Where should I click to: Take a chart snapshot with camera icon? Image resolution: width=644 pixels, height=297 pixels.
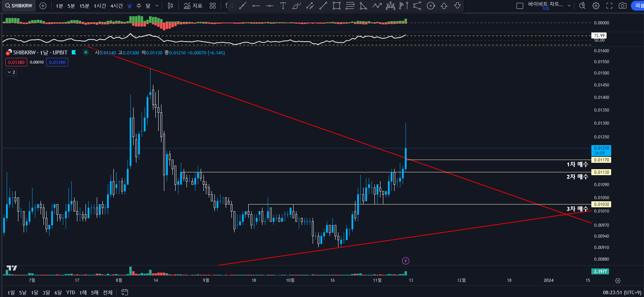623,6
